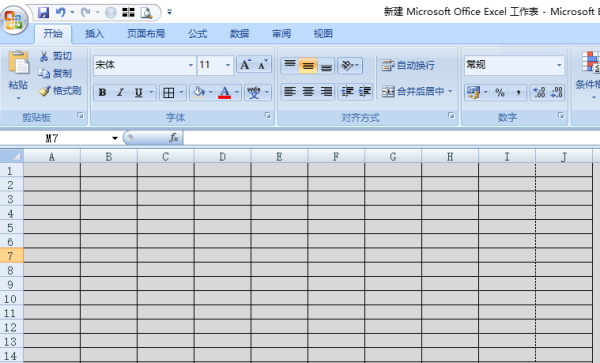Click the Percent Style icon
The height and width of the screenshot is (363, 600).
[x=500, y=93]
